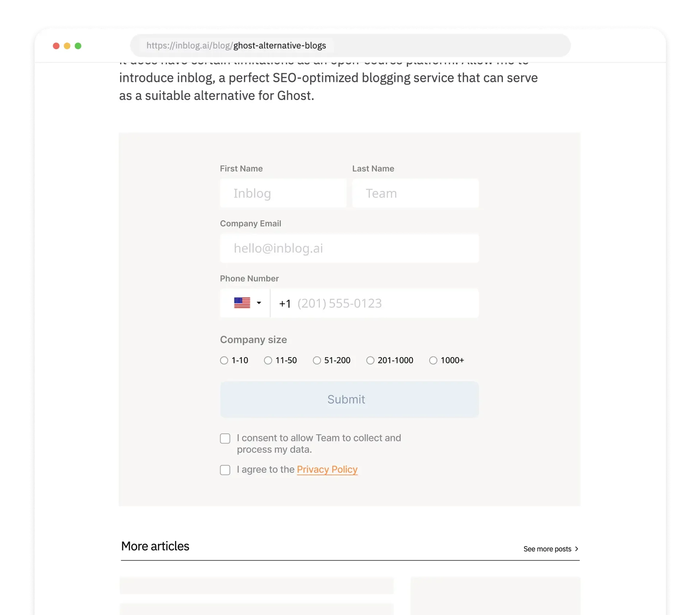Check the Privacy Policy agreement checkbox
700x615 pixels.
tap(225, 470)
